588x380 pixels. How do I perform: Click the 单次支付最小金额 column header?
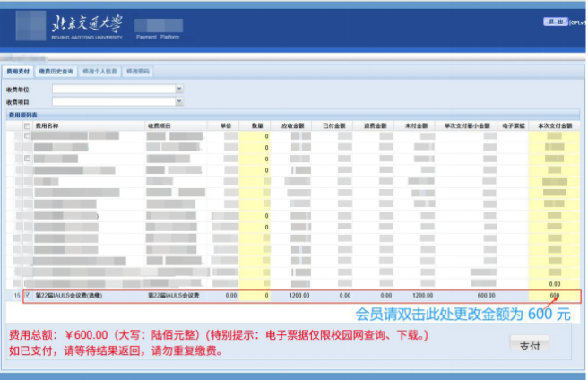pos(466,125)
